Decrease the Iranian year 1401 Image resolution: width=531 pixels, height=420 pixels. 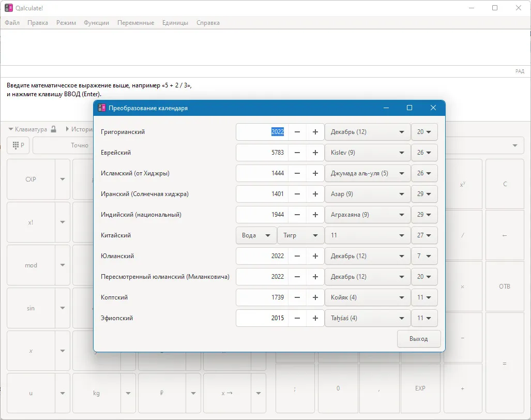point(297,194)
